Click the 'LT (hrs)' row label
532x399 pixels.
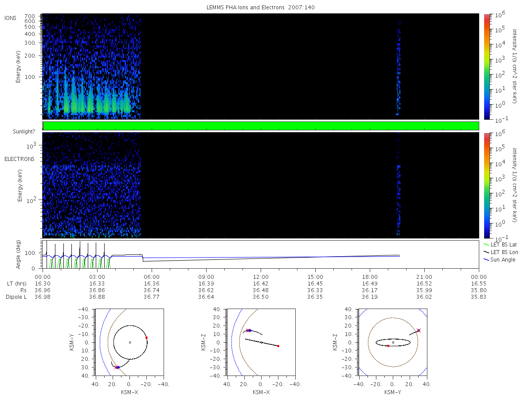[17, 283]
